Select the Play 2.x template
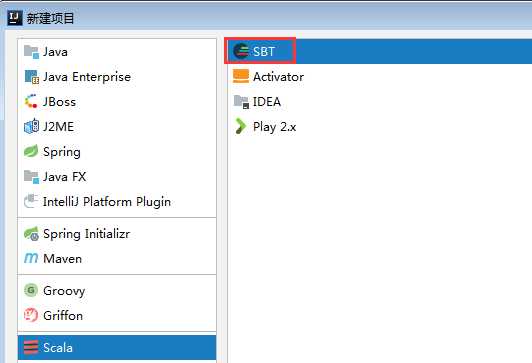Image resolution: width=532 pixels, height=363 pixels. coord(379,127)
